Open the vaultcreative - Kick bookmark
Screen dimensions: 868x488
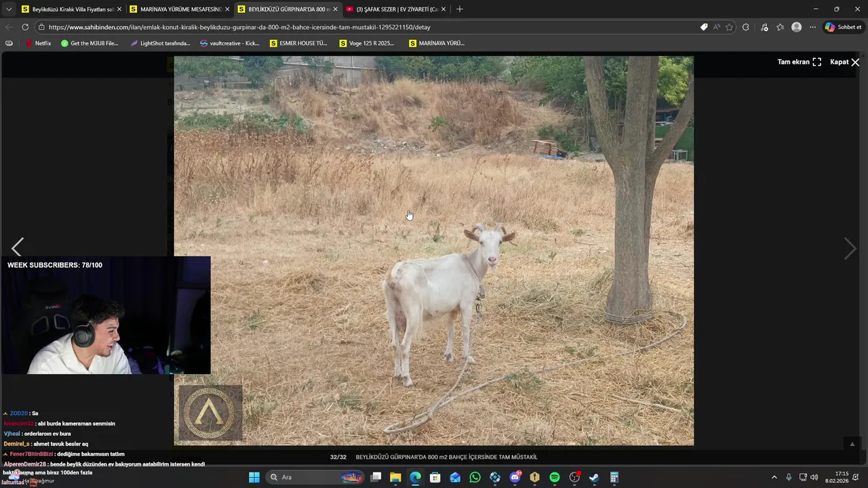click(x=230, y=43)
